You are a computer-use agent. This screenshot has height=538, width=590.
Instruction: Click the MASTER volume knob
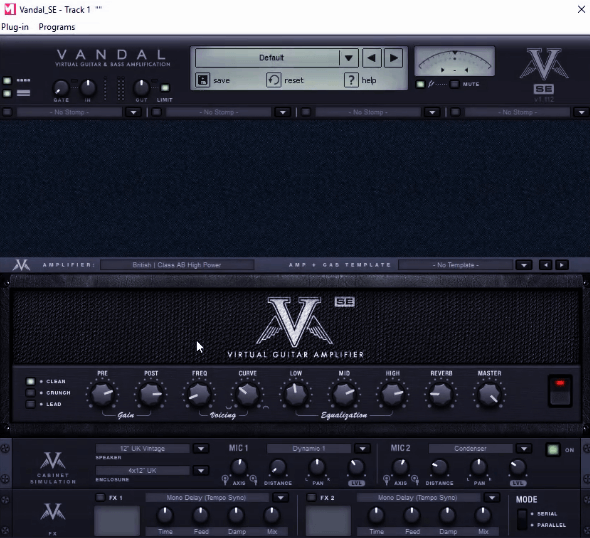point(489,394)
